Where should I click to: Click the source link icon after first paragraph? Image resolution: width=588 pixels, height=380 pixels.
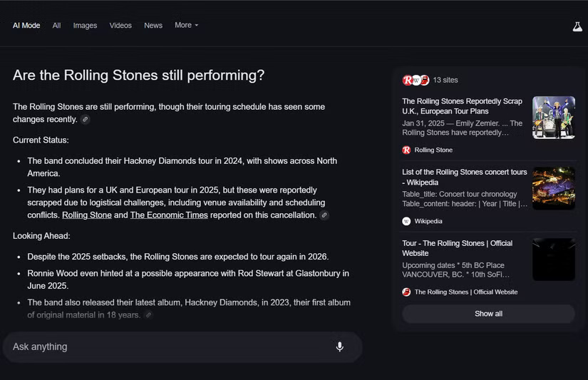86,120
